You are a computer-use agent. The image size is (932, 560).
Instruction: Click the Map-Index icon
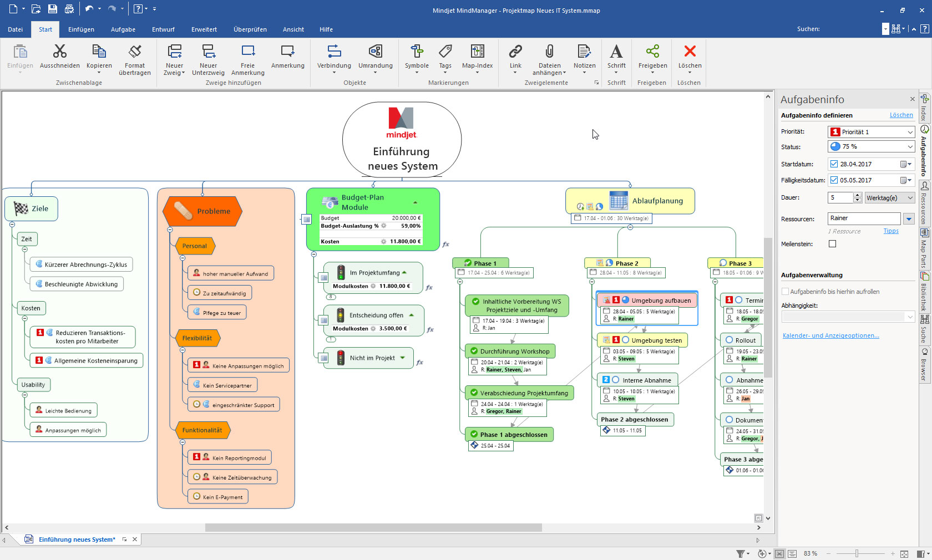coord(477,59)
